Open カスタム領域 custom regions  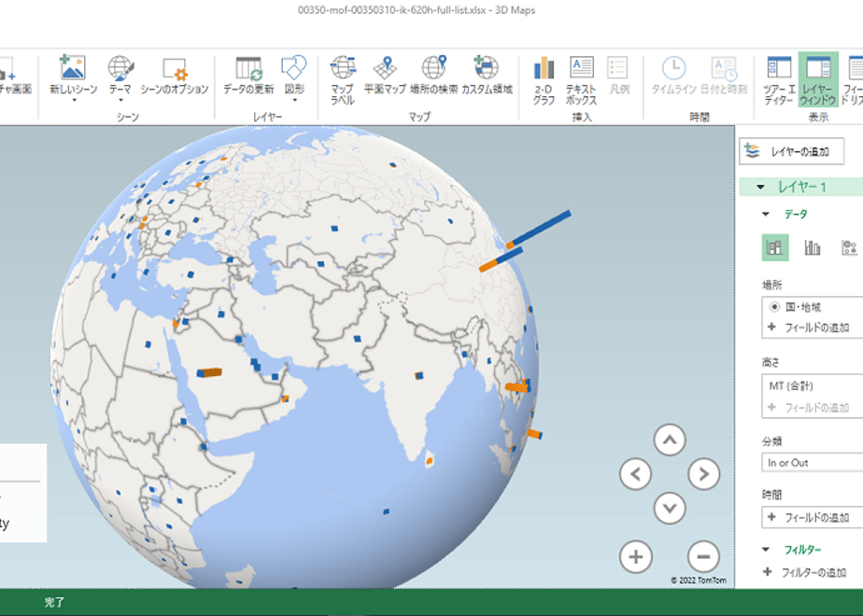click(487, 76)
